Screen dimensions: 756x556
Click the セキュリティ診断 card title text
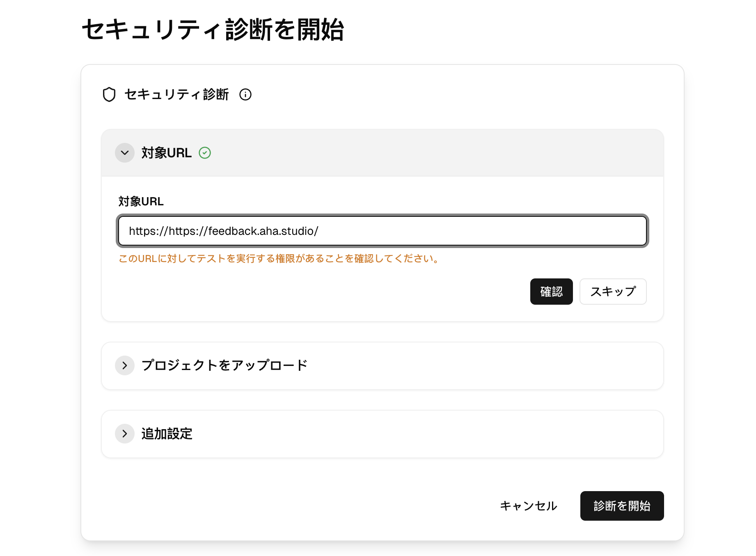click(176, 94)
